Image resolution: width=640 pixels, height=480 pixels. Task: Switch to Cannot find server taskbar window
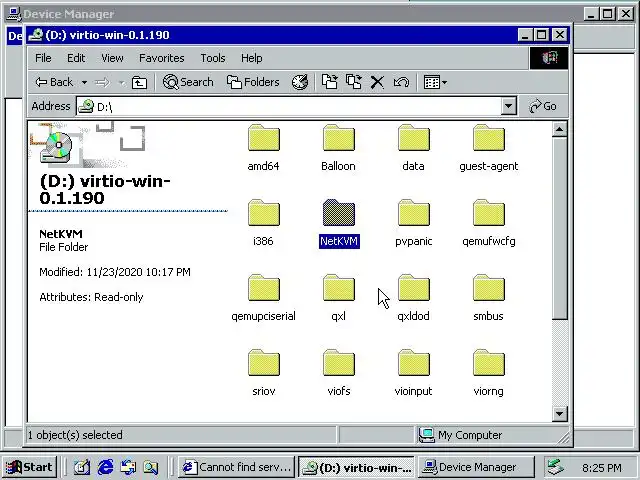236,467
